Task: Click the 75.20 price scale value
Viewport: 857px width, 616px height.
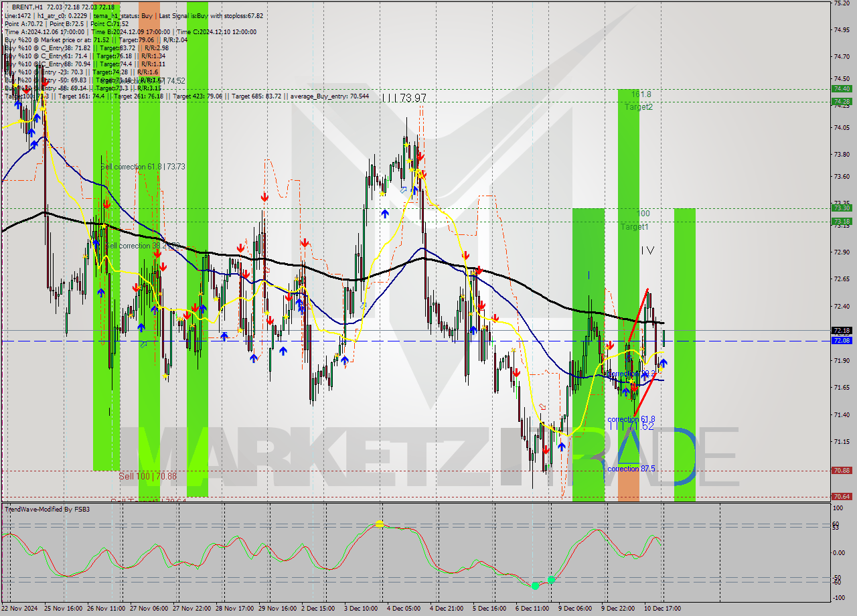Action: coord(841,3)
